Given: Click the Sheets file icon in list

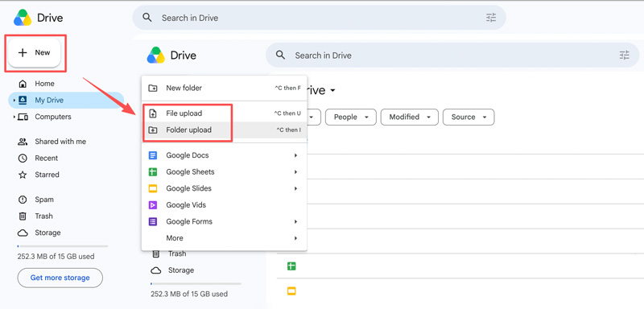Looking at the screenshot, I should pos(291,266).
